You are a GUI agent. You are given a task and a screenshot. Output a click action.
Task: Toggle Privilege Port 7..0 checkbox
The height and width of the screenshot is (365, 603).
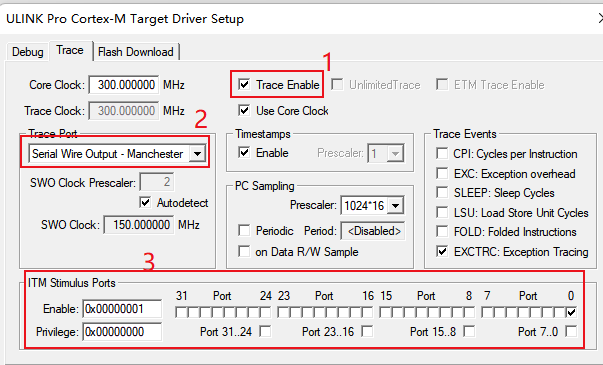click(571, 331)
